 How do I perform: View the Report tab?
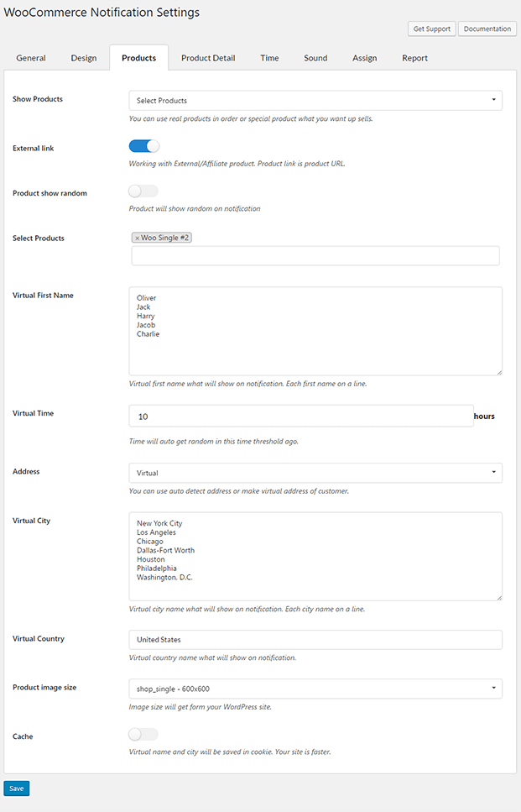tap(414, 58)
